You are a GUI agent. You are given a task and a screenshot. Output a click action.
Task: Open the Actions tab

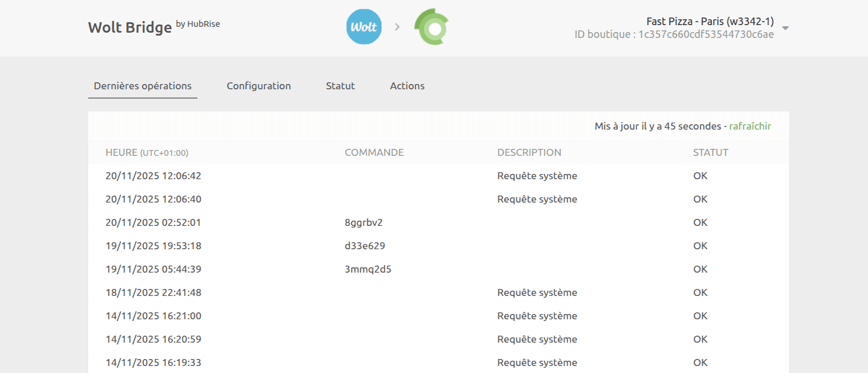407,86
